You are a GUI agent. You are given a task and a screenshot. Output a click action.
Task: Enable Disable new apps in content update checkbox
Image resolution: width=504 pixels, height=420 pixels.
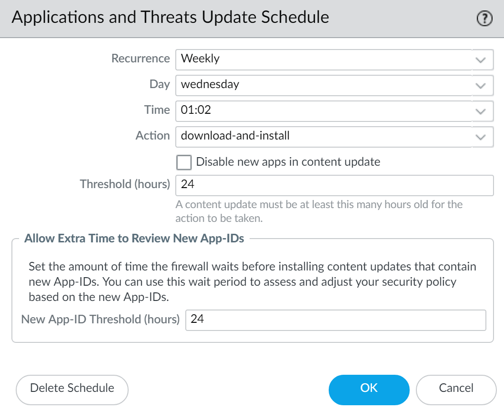click(183, 162)
